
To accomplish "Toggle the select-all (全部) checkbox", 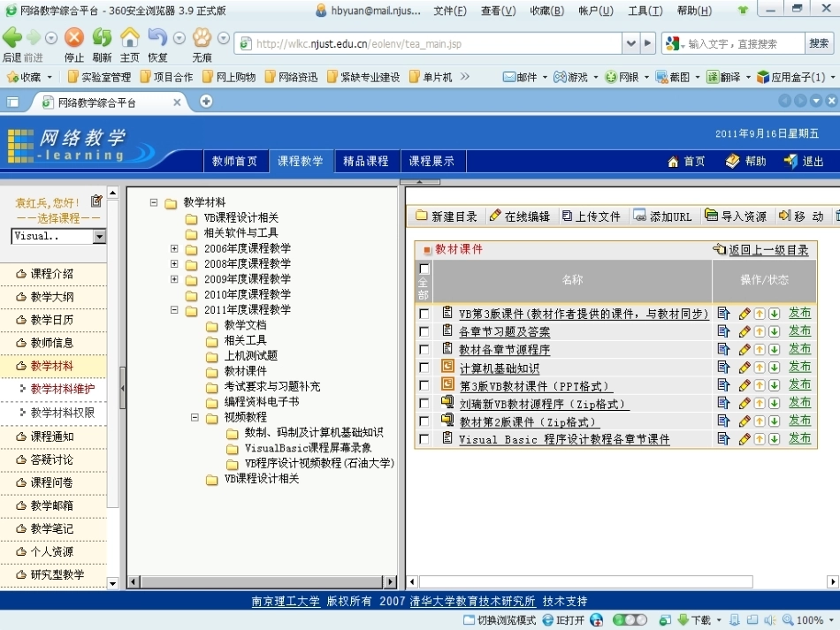I will 424,269.
